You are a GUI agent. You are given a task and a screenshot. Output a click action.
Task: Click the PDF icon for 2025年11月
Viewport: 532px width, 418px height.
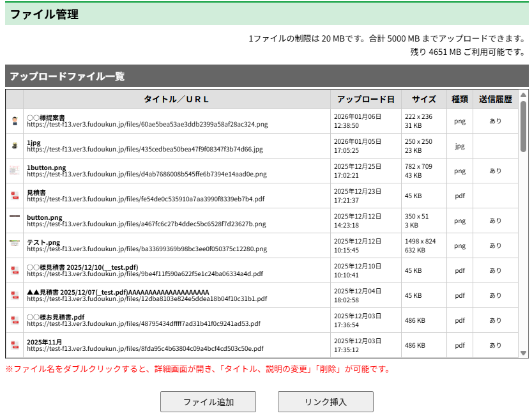[15, 345]
